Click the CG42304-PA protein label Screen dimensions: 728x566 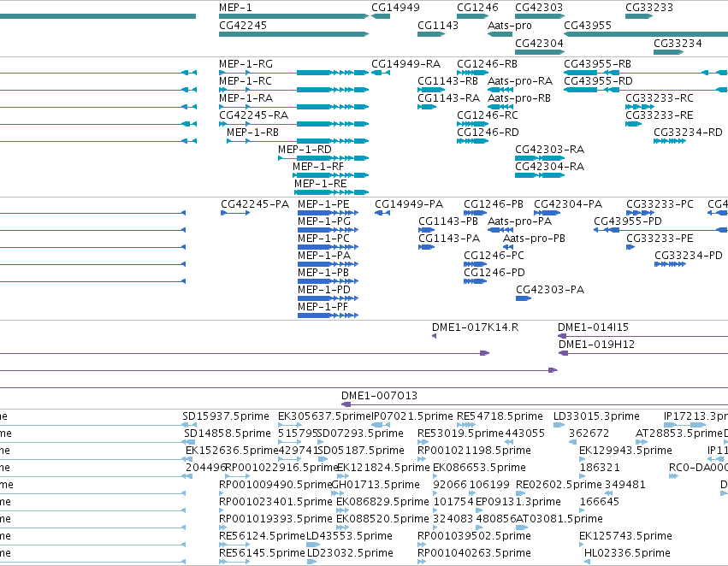[568, 204]
